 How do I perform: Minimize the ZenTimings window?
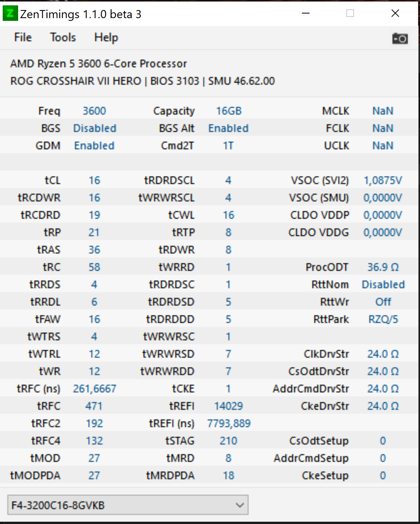[x=306, y=14]
